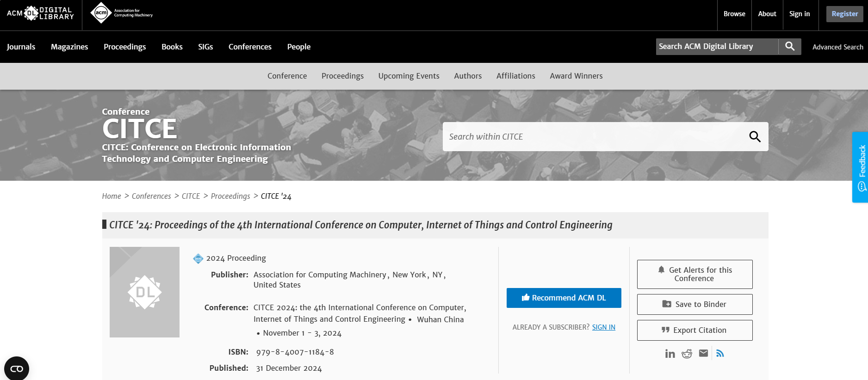Viewport: 868px width, 380px height.
Task: Open the Conferences menu in top navigation
Action: tap(250, 47)
